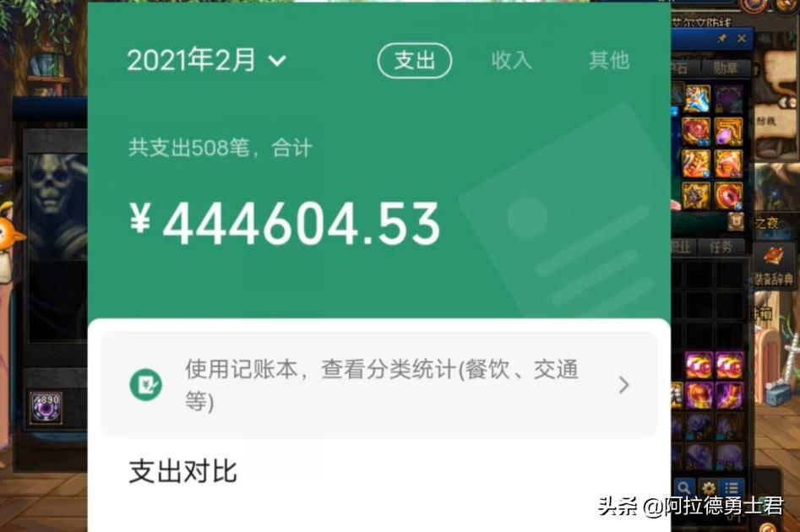Open the 任务 quest tab in inventory
The height and width of the screenshot is (532, 800).
click(721, 247)
